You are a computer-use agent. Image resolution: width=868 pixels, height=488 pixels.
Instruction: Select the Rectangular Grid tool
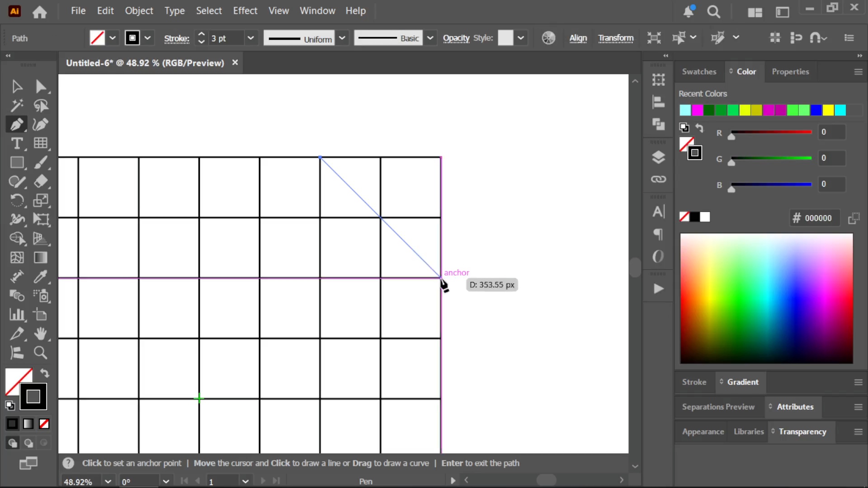pos(41,144)
